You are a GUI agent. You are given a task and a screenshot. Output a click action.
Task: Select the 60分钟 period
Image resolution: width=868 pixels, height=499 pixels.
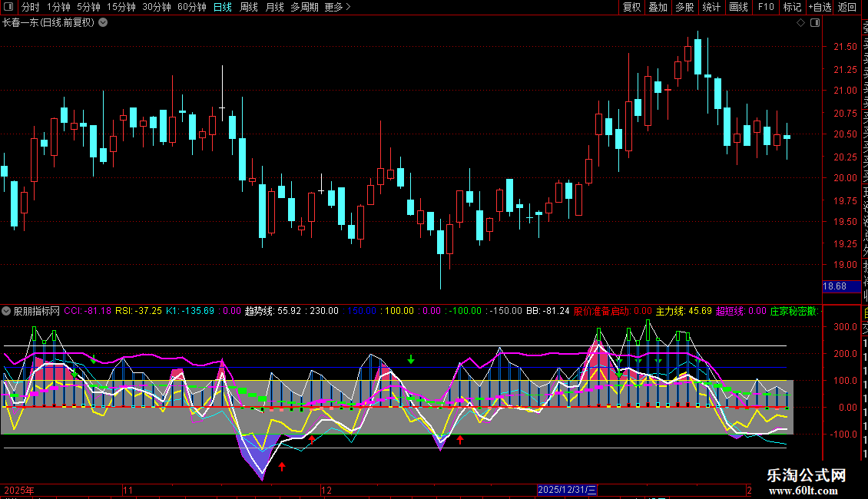tap(192, 7)
